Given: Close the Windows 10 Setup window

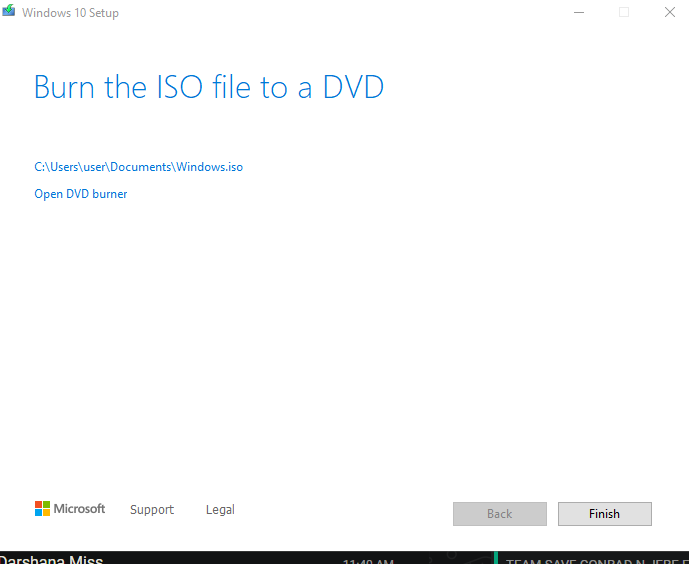Looking at the screenshot, I should pyautogui.click(x=670, y=12).
